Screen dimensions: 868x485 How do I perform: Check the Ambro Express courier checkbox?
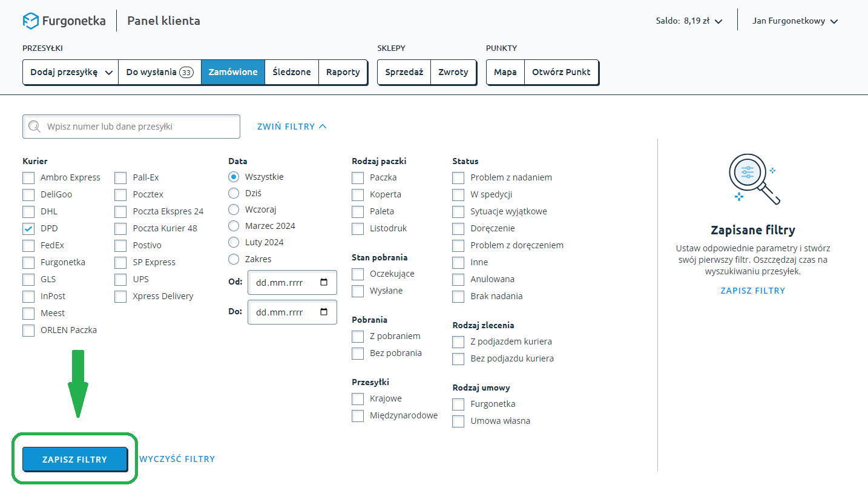click(28, 177)
